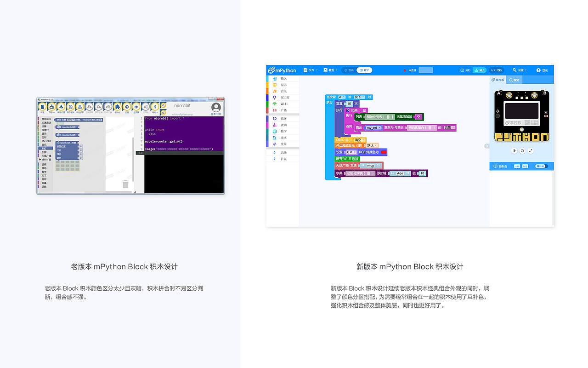Select the 音乐 (Music) block category
Screen dimensions: 588x368
(x=283, y=91)
